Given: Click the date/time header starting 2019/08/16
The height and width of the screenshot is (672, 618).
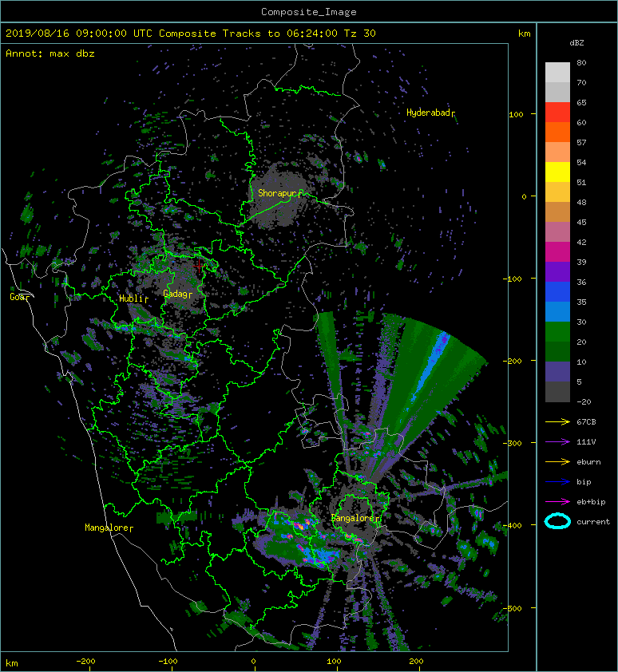Looking at the screenshot, I should click(x=190, y=34).
